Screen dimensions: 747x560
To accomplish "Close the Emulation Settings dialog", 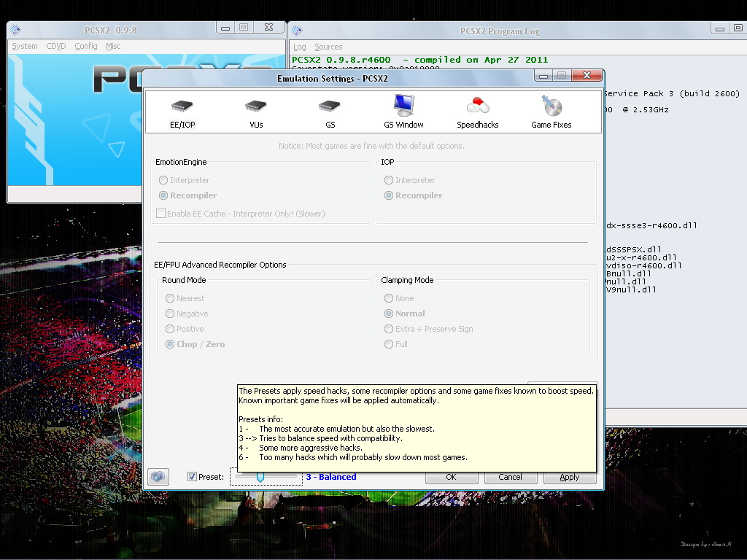I will pos(587,75).
